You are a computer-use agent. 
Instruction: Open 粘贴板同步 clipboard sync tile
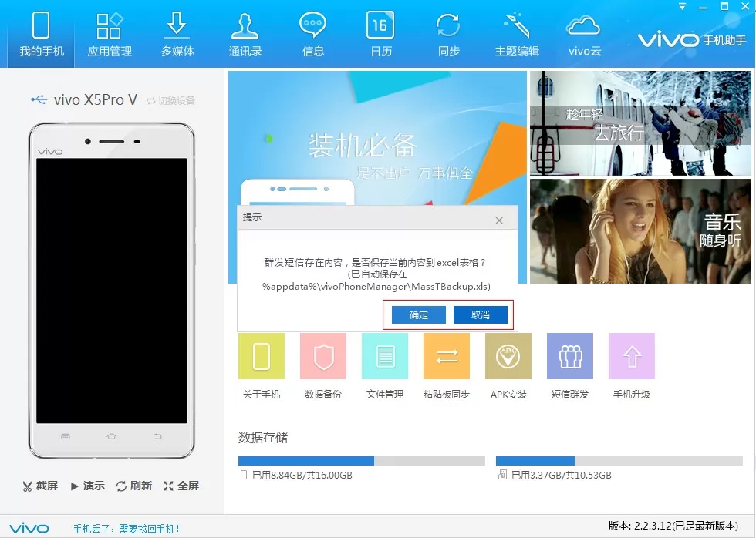[x=447, y=367]
